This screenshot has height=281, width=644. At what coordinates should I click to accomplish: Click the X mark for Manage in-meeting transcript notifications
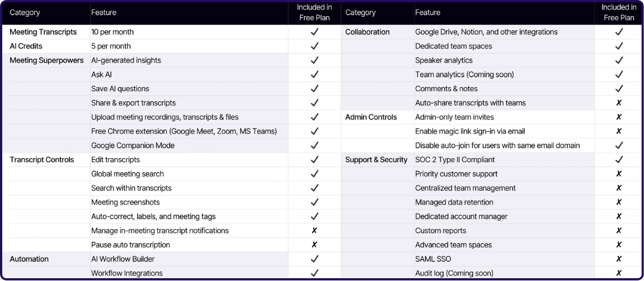[314, 231]
